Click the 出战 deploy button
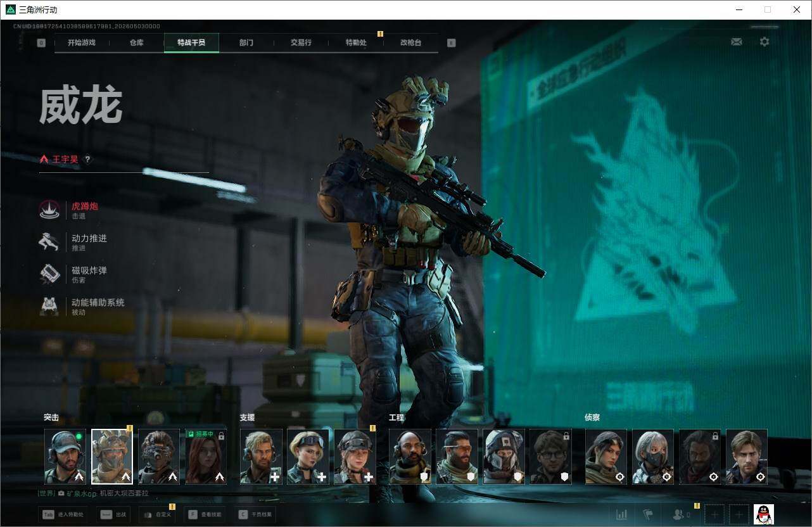Screen dimensions: 812x527 point(115,514)
